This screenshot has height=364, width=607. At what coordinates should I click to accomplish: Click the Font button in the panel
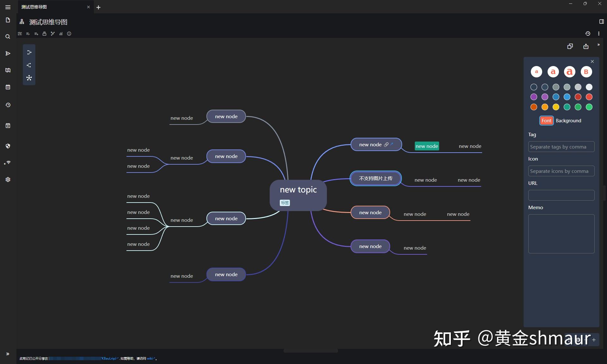pyautogui.click(x=546, y=120)
